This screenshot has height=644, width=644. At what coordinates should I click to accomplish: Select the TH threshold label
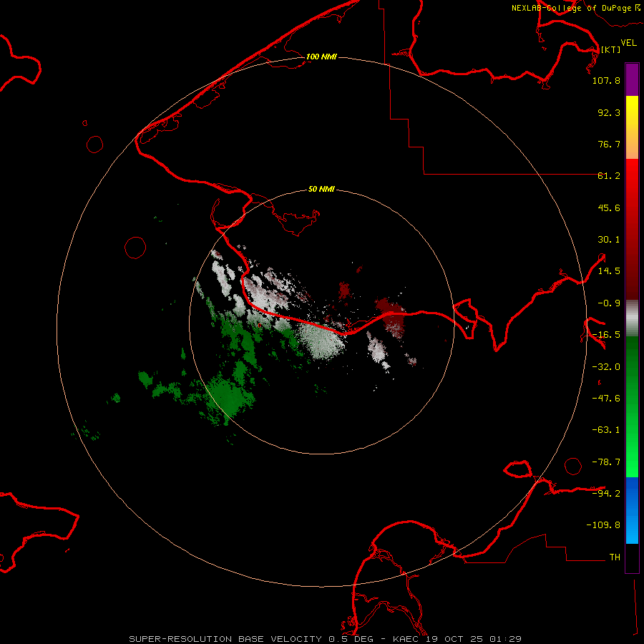pos(615,557)
